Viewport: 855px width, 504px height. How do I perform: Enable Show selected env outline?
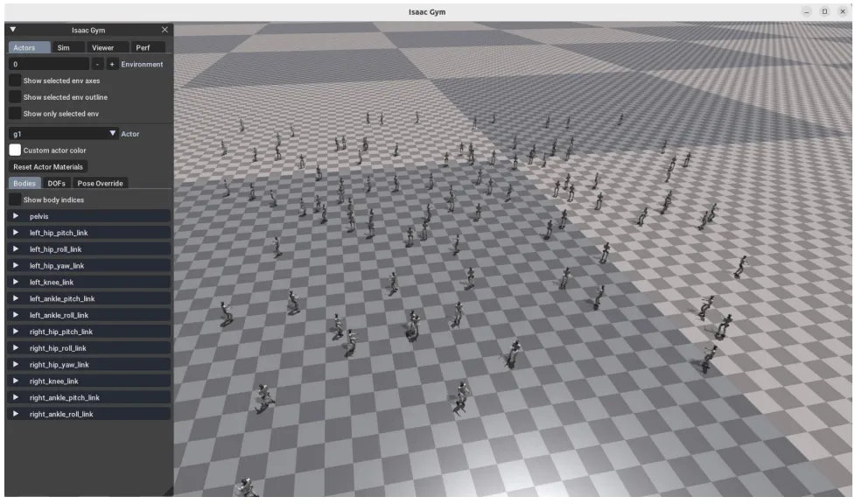click(x=15, y=96)
